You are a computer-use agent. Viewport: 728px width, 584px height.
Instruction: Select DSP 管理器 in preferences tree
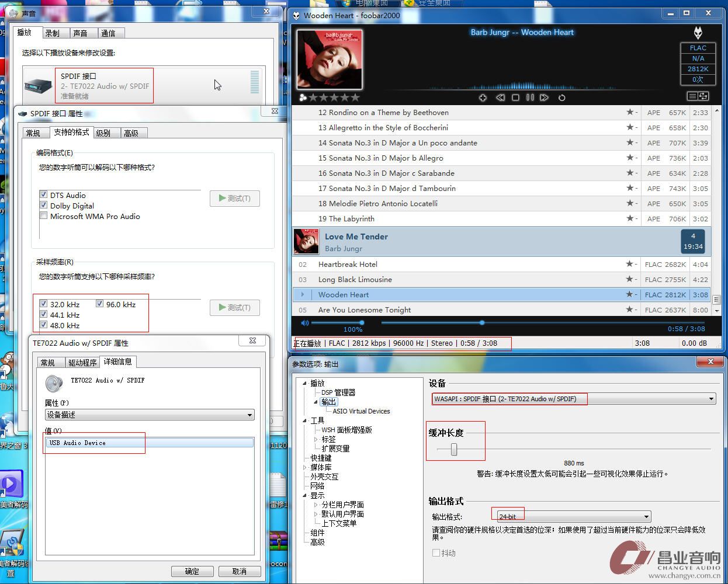pos(338,392)
